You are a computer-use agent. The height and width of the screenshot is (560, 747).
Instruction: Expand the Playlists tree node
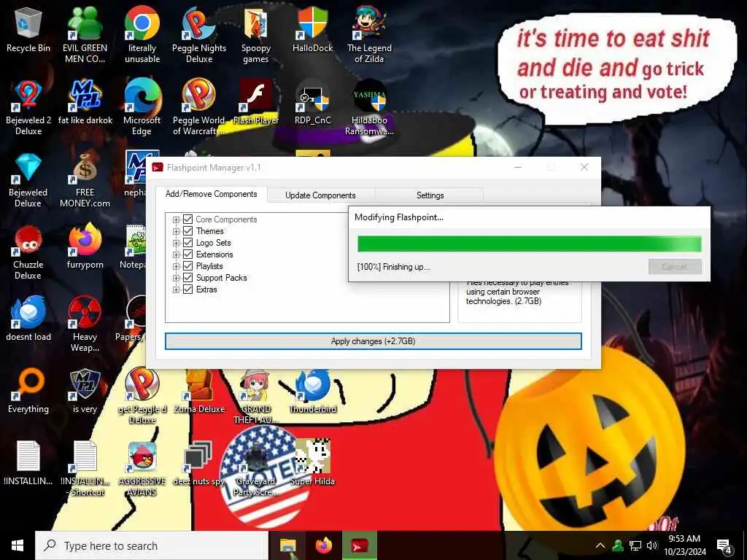(176, 266)
